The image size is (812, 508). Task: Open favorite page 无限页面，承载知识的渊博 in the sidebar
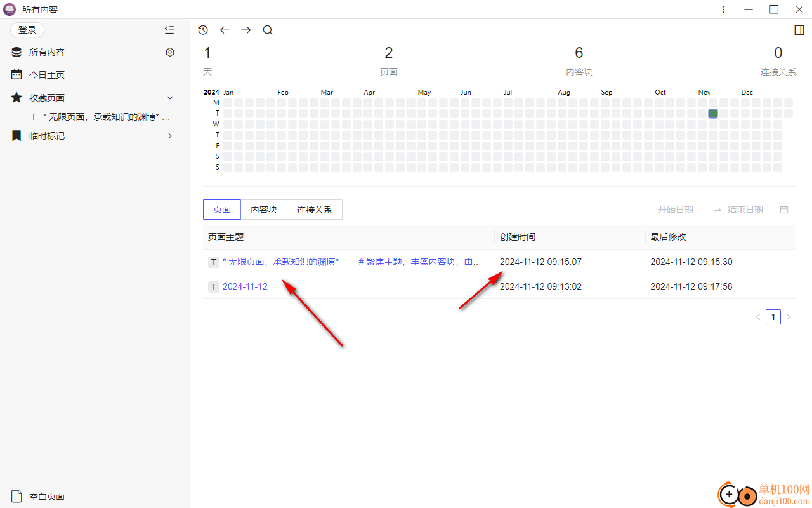coord(100,117)
